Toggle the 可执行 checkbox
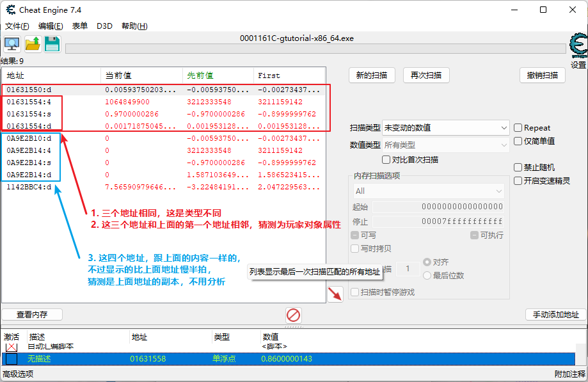The image size is (588, 382). [474, 235]
